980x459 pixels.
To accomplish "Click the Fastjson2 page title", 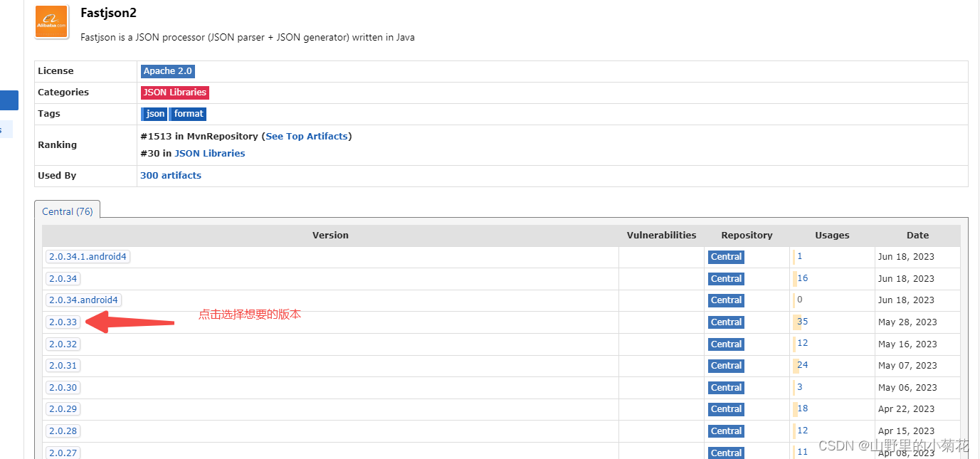I will tap(108, 13).
